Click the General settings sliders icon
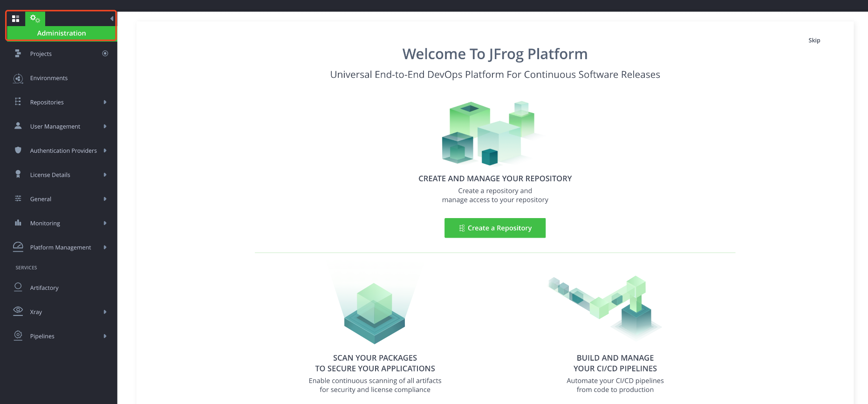This screenshot has width=868, height=404. (18, 199)
